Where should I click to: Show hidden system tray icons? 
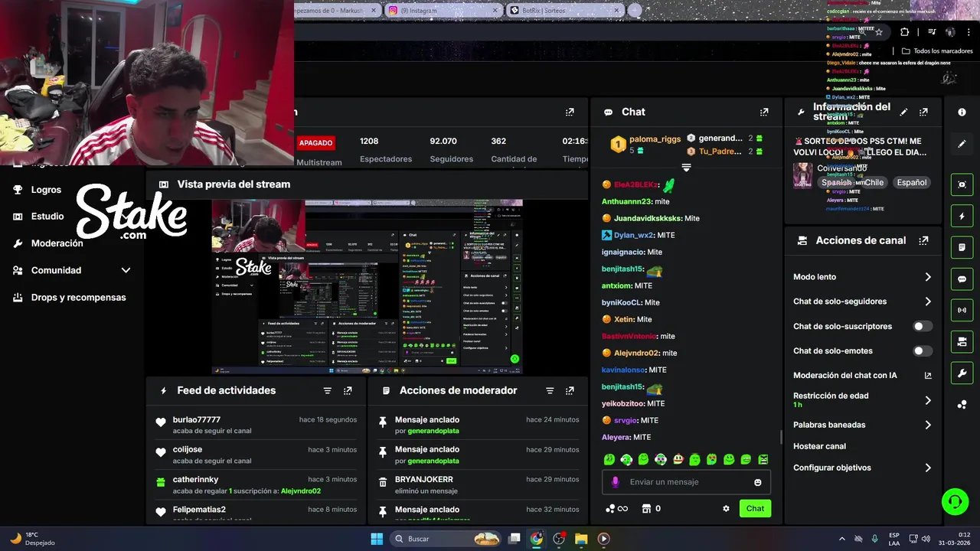[842, 539]
